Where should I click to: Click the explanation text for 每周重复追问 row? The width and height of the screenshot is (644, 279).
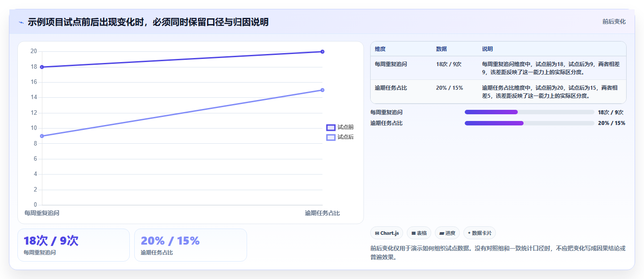coord(551,68)
